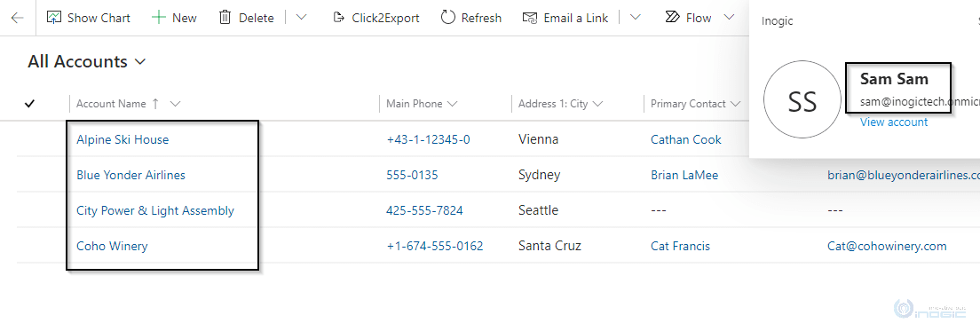Click the Delete trash can icon
This screenshot has width=980, height=331.
point(225,18)
